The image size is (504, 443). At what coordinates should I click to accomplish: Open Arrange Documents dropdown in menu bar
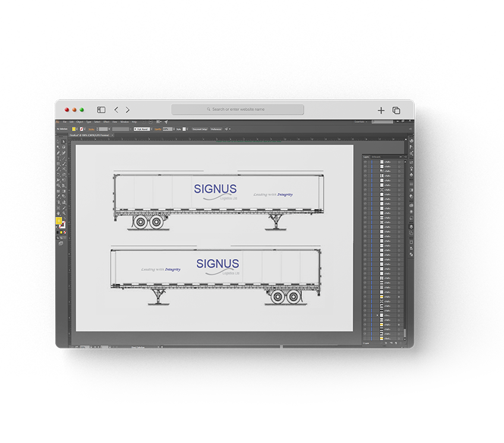point(159,122)
